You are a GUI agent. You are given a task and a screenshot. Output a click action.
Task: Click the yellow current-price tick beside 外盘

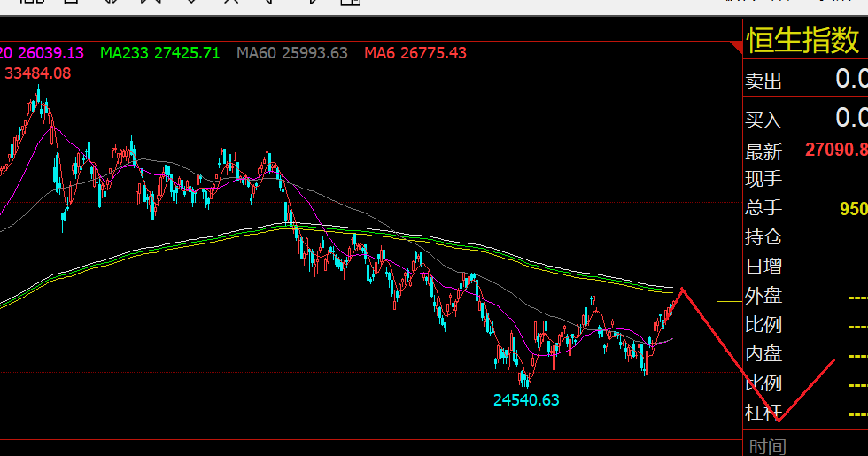(729, 302)
